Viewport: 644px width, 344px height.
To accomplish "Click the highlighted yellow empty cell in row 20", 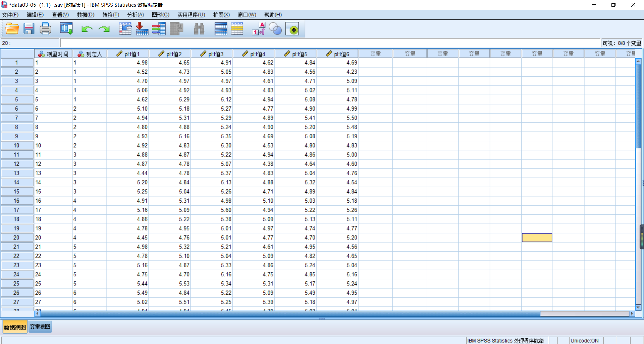I will [x=537, y=237].
